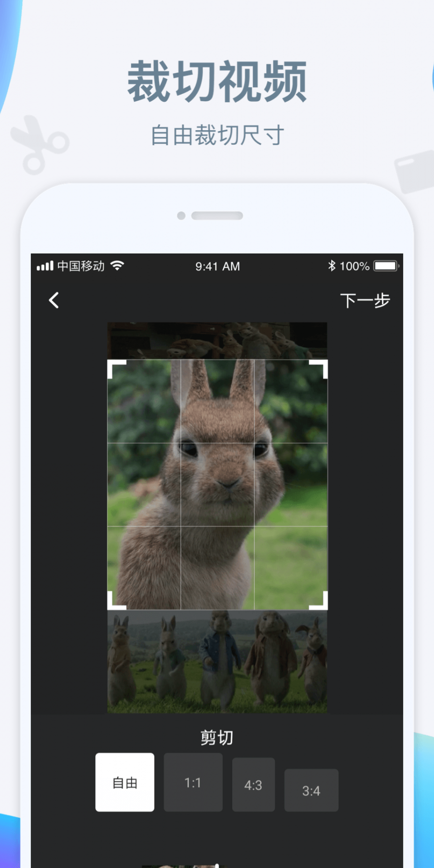Tap 下一步 to proceed
The height and width of the screenshot is (868, 434).
click(x=365, y=300)
